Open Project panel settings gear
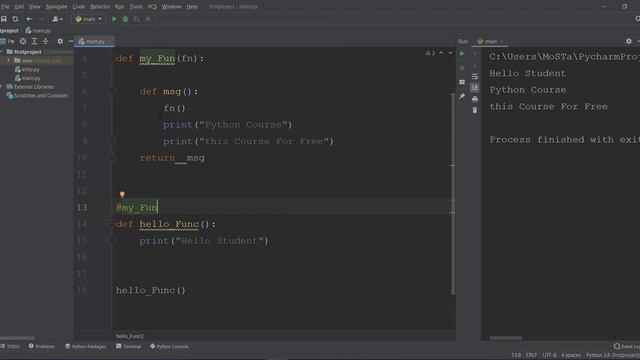Screen dimensions: 640x360 click(60, 41)
